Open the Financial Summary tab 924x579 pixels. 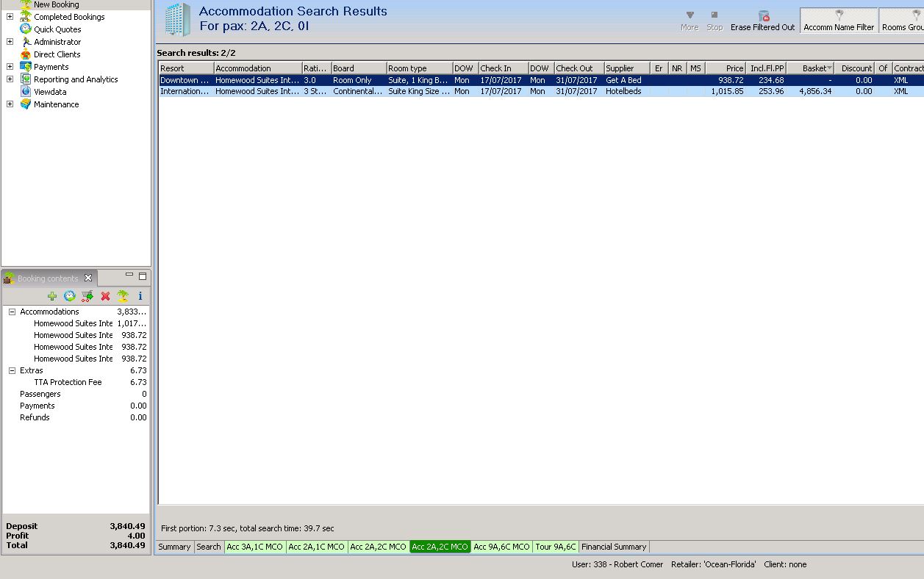[x=614, y=547]
